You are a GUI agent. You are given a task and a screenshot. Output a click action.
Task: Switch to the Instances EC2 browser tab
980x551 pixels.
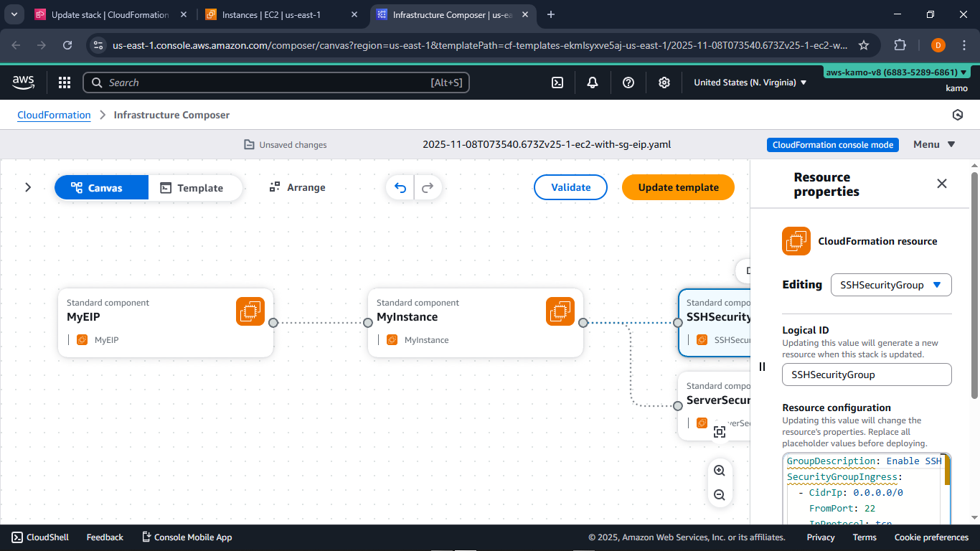(x=273, y=14)
